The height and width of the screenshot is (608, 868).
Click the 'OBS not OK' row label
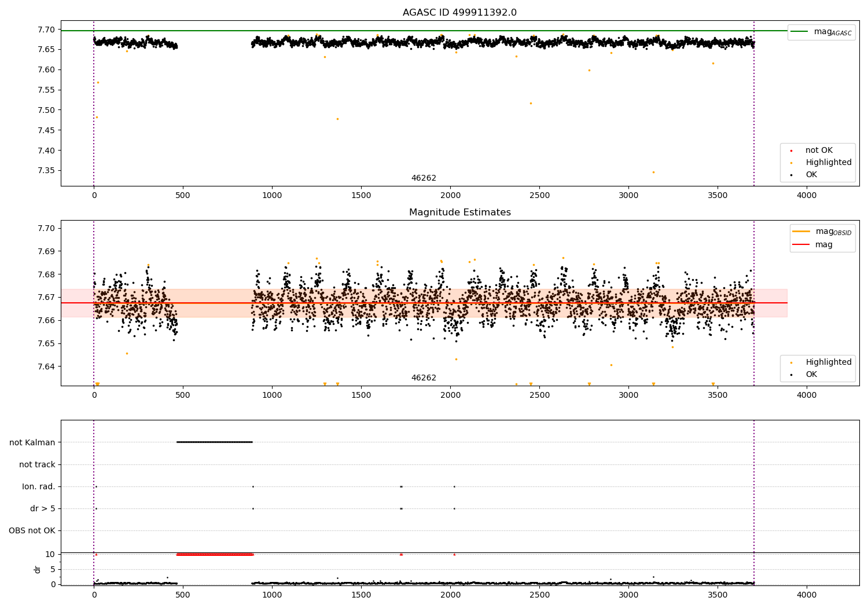(32, 530)
